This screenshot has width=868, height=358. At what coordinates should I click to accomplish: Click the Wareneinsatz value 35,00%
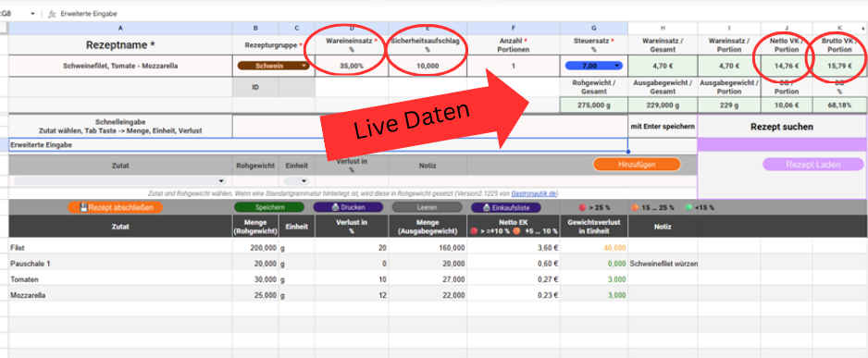(352, 66)
